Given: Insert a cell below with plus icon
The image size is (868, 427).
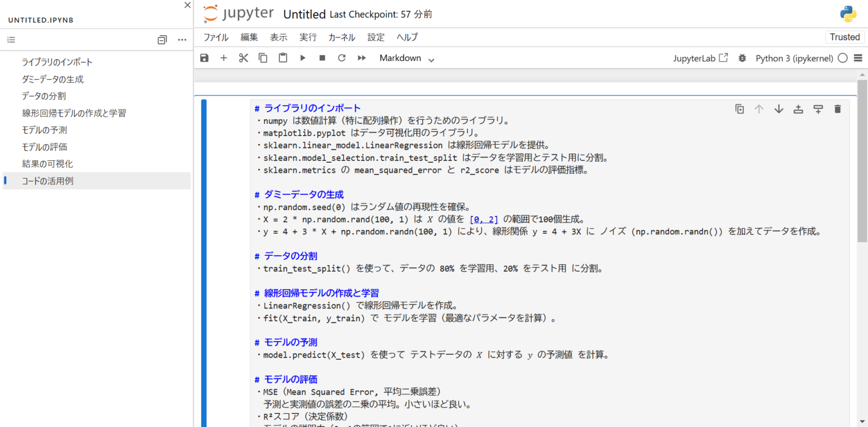Looking at the screenshot, I should 224,58.
